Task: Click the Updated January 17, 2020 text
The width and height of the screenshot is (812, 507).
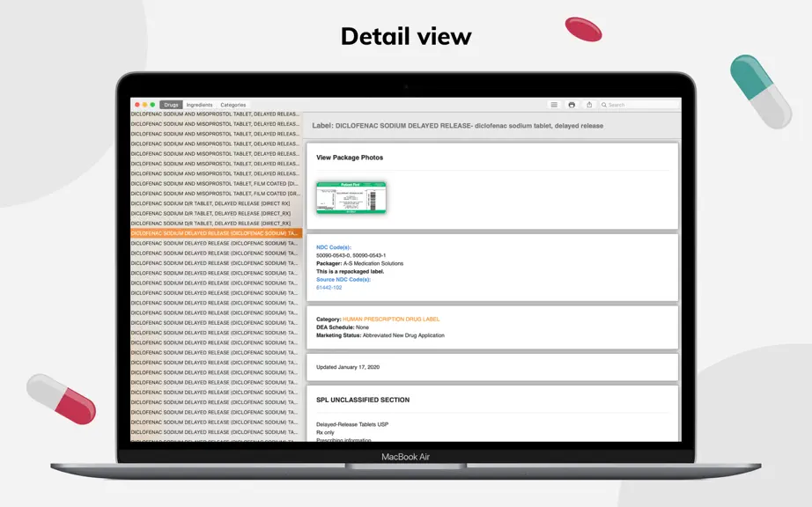Action: pyautogui.click(x=348, y=367)
